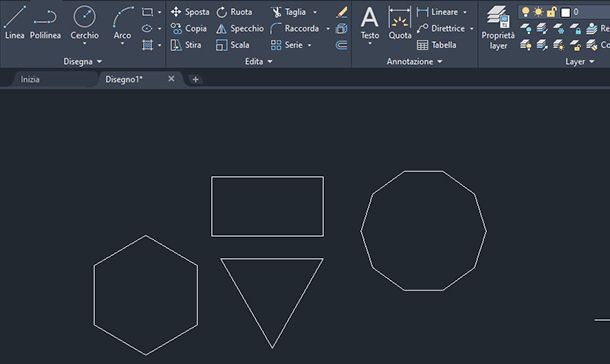Open the Arco options arrow
610x364 pixels.
(x=123, y=43)
